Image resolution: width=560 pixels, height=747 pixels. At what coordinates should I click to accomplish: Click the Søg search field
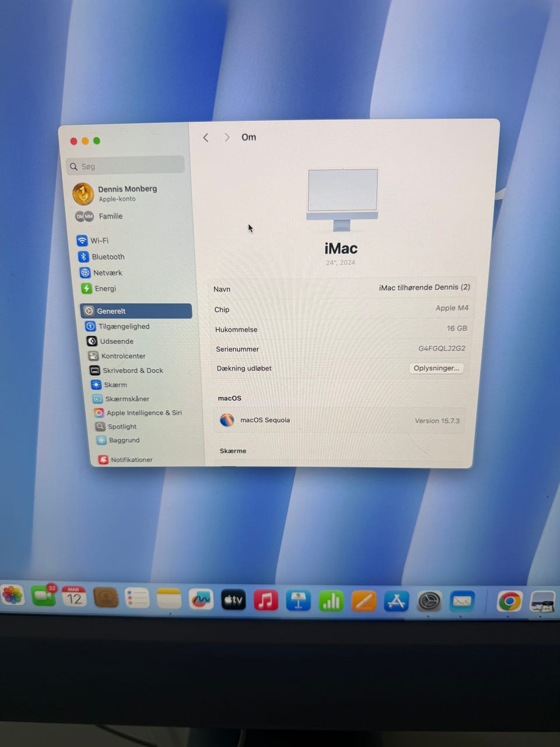tap(125, 166)
